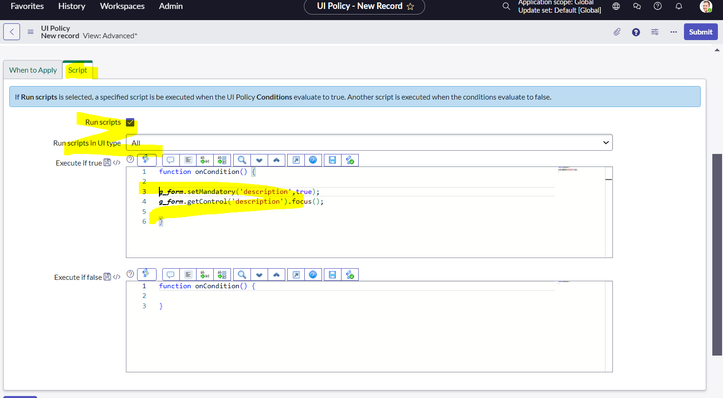Image resolution: width=723 pixels, height=398 pixels.
Task: Open Favorites menu
Action: pos(27,6)
